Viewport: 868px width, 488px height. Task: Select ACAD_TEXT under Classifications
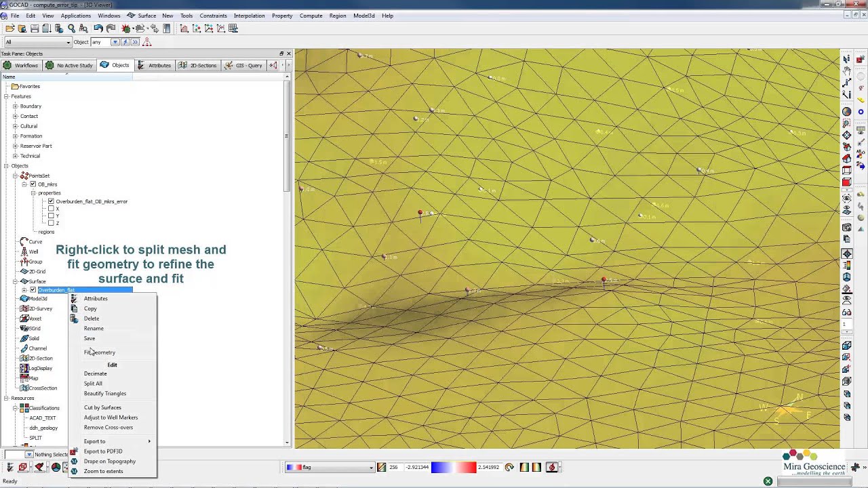coord(43,418)
